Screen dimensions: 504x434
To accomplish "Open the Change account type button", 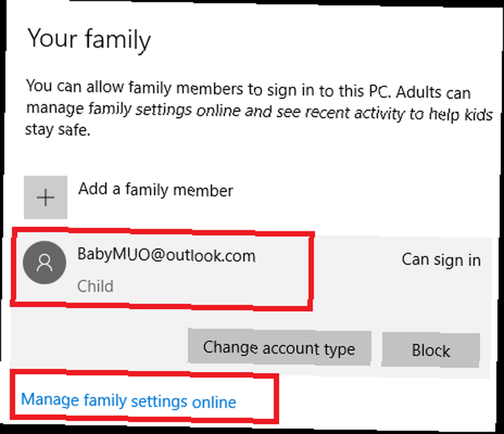I will [279, 347].
